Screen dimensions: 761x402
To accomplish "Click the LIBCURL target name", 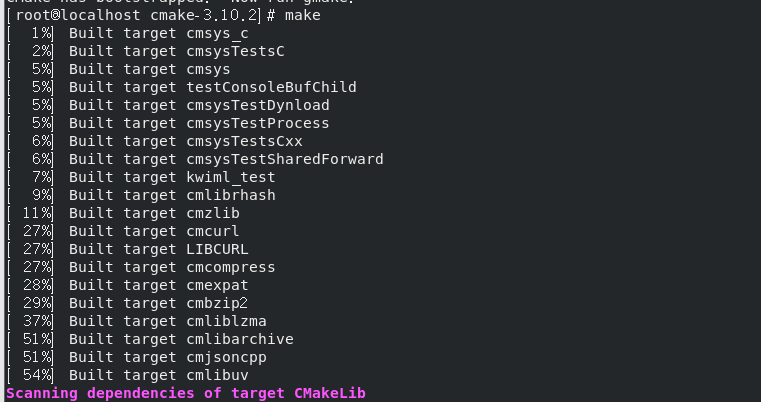I will [x=217, y=249].
